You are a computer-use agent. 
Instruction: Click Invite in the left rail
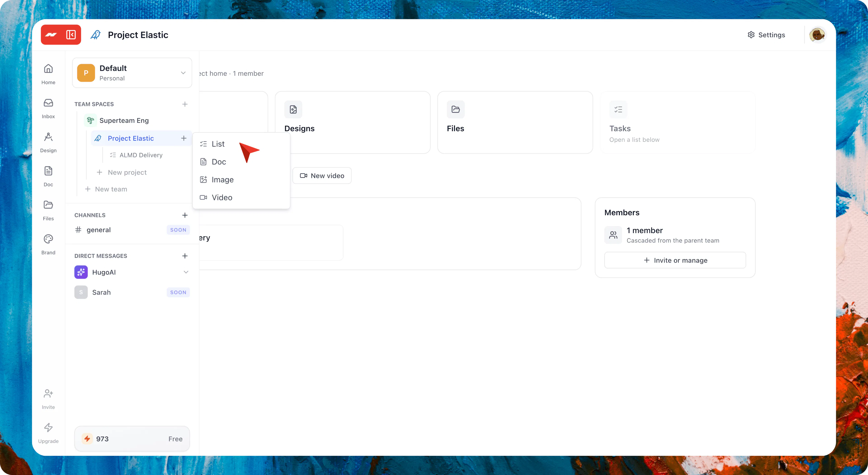pos(48,399)
